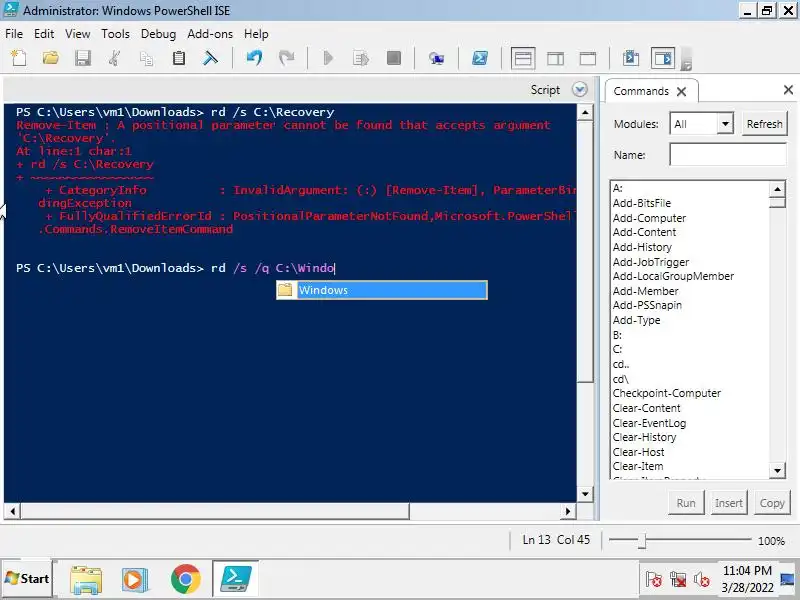Screen dimensions: 800x600
Task: Click the console horizontal scroll right arrow
Action: (x=568, y=511)
